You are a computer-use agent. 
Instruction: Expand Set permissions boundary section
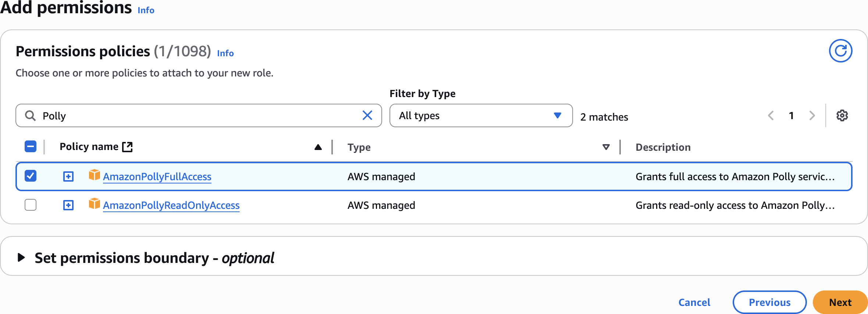(21, 257)
